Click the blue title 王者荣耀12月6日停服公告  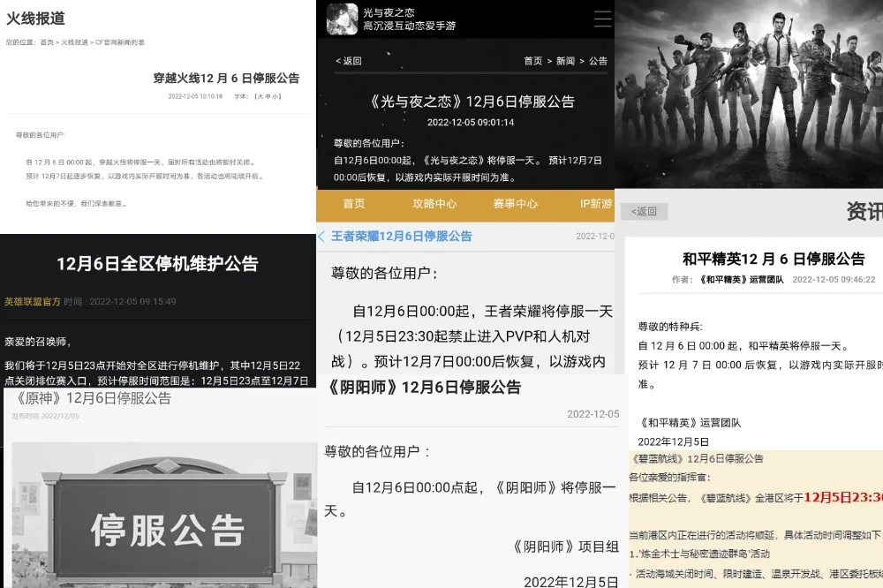(401, 237)
